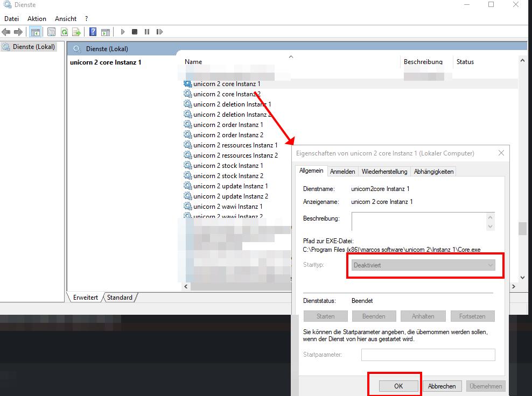Select Dienste (Lokal) in the left tree
Viewport: 532px width, 396px height.
pyautogui.click(x=33, y=47)
